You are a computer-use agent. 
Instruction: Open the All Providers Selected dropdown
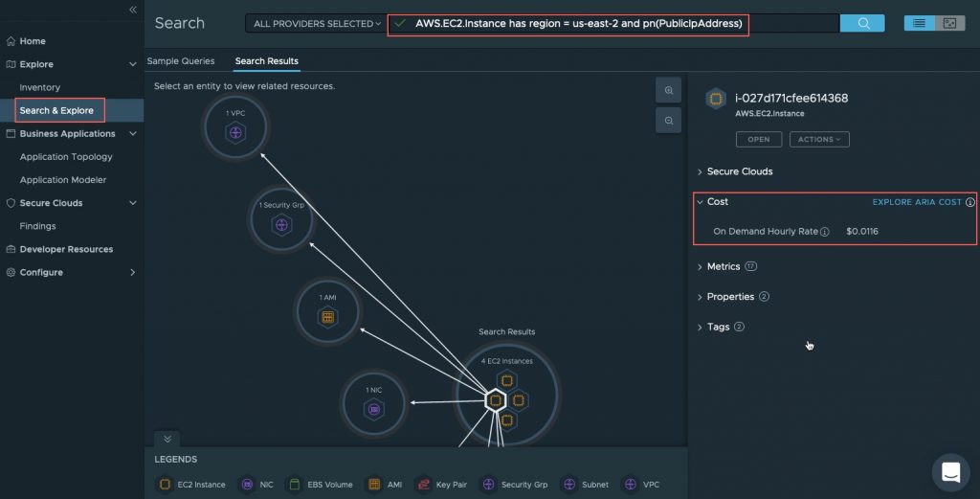pyautogui.click(x=317, y=24)
